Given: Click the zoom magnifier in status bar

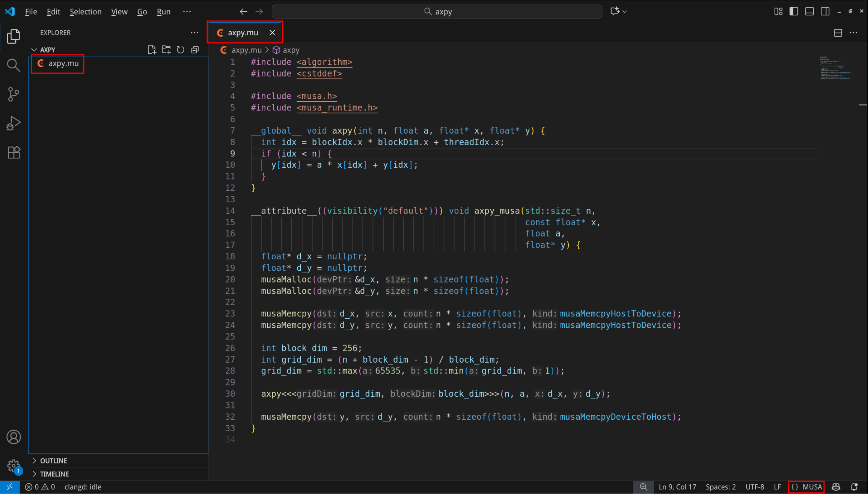Looking at the screenshot, I should tap(643, 487).
